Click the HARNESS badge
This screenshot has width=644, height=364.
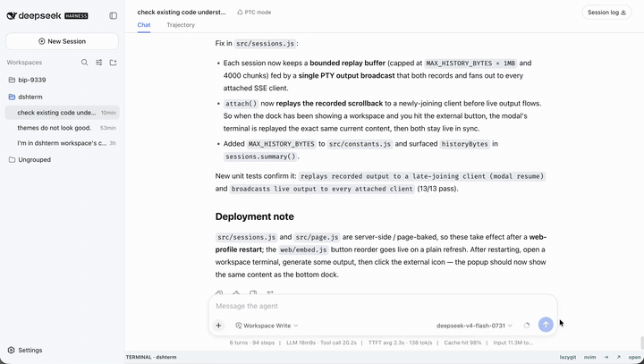pyautogui.click(x=76, y=15)
